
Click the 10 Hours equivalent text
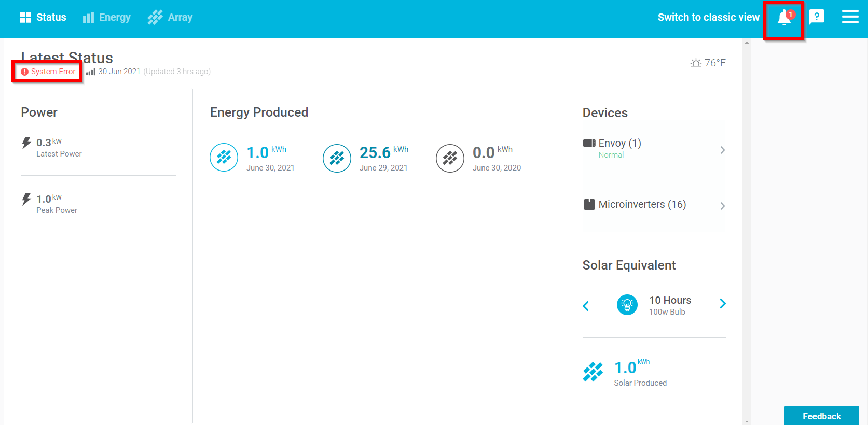[670, 300]
